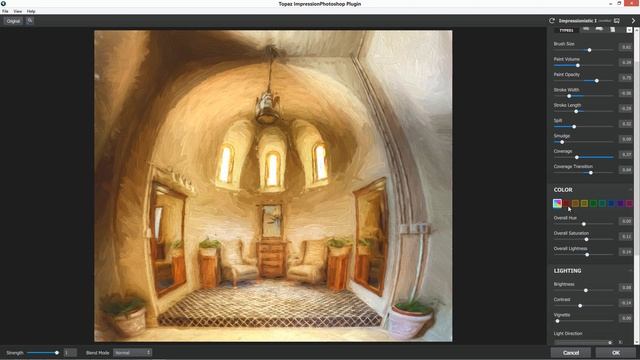This screenshot has width=640, height=360.
Task: Click the Smudge slider handle
Action: pyautogui.click(x=562, y=142)
